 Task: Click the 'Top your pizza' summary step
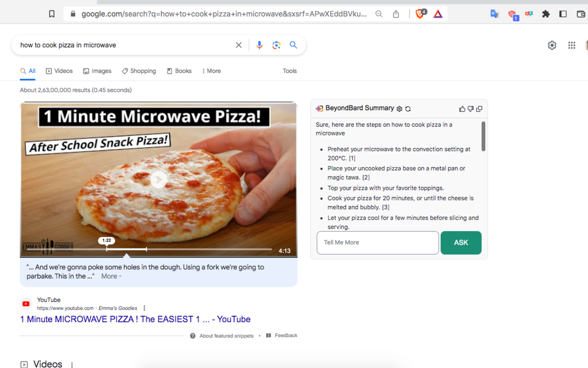[x=386, y=188]
